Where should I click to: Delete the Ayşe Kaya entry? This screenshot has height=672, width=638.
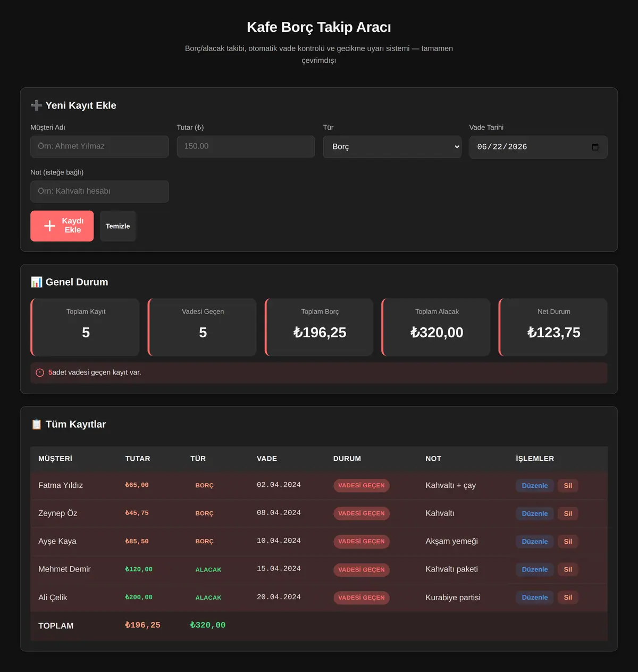pos(568,542)
